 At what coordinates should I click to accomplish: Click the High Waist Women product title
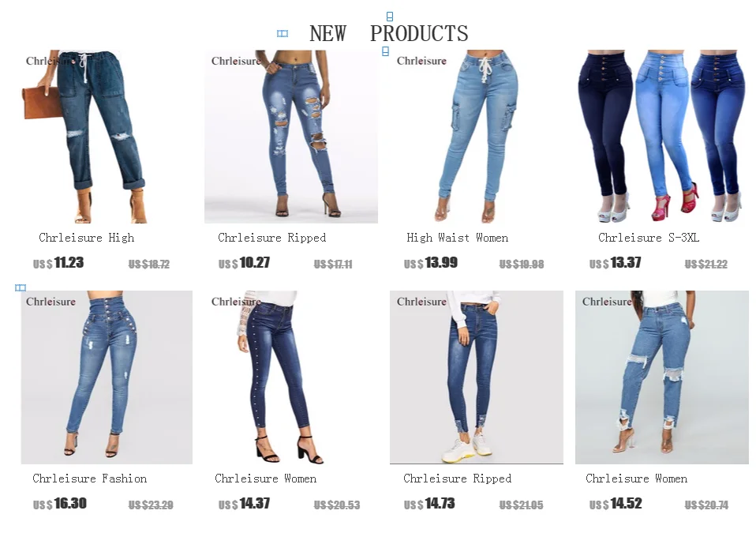[457, 238]
